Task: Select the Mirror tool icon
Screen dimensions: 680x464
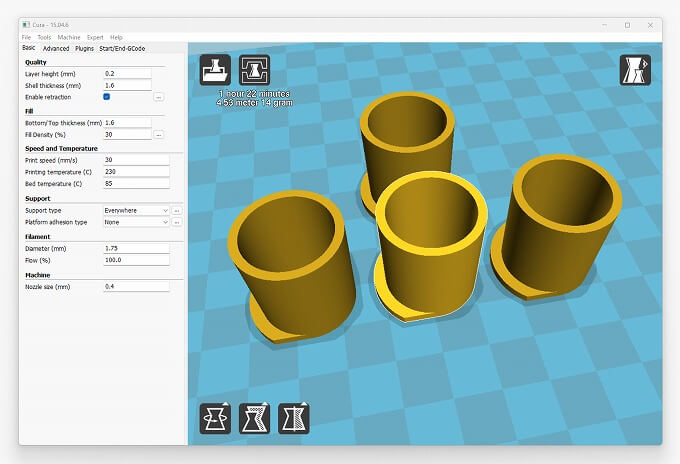Action: pos(293,419)
